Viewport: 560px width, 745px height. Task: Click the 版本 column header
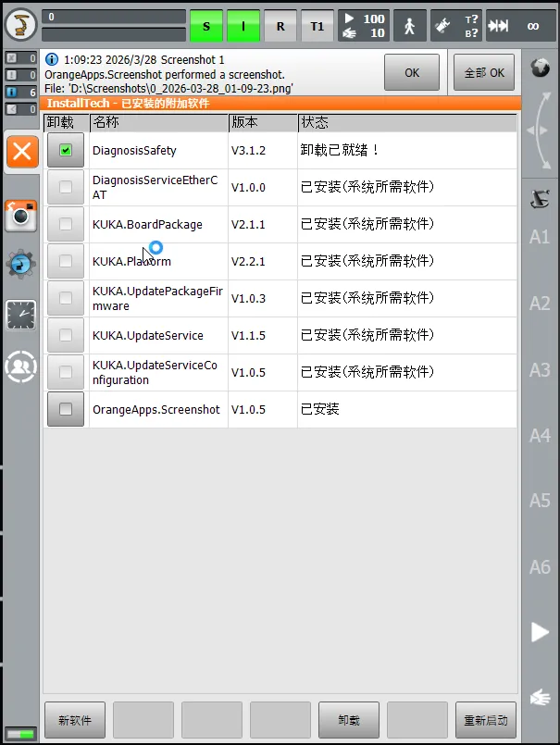(263, 122)
